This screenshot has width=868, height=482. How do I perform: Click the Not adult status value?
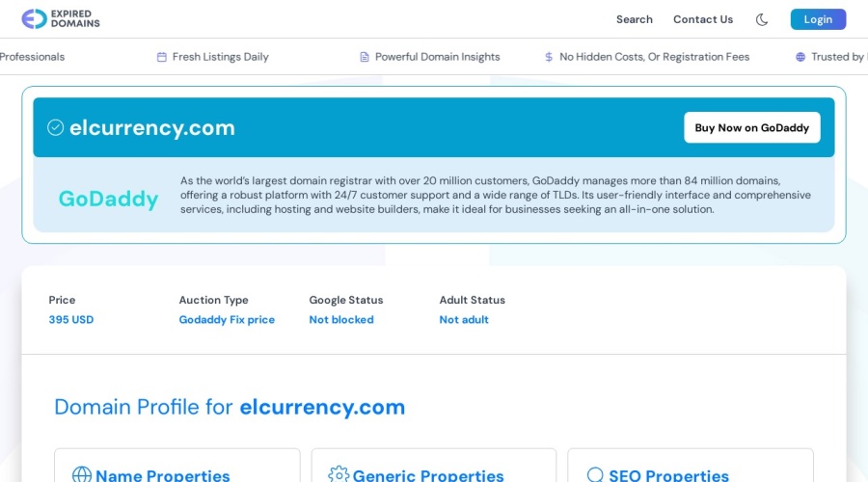click(464, 320)
